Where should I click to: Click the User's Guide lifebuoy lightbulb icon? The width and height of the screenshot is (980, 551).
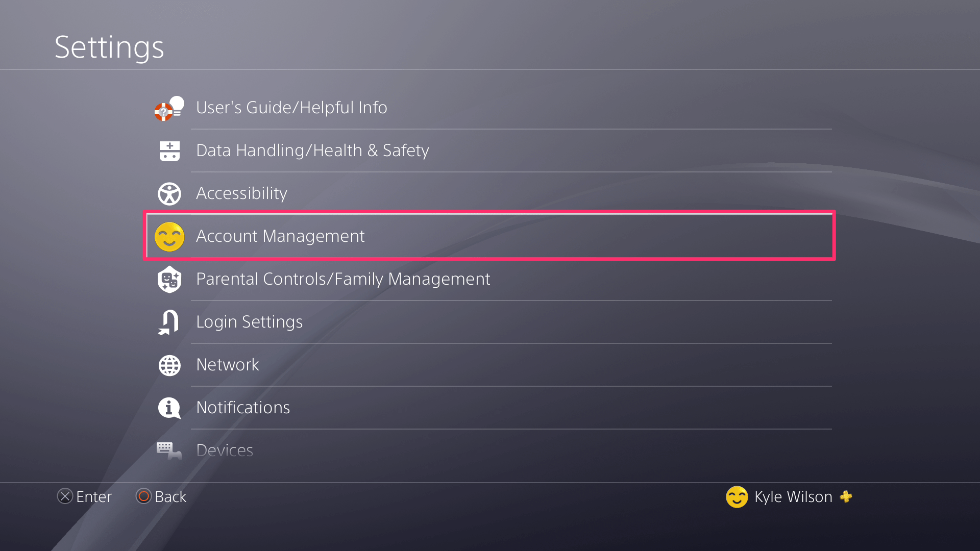tap(169, 108)
